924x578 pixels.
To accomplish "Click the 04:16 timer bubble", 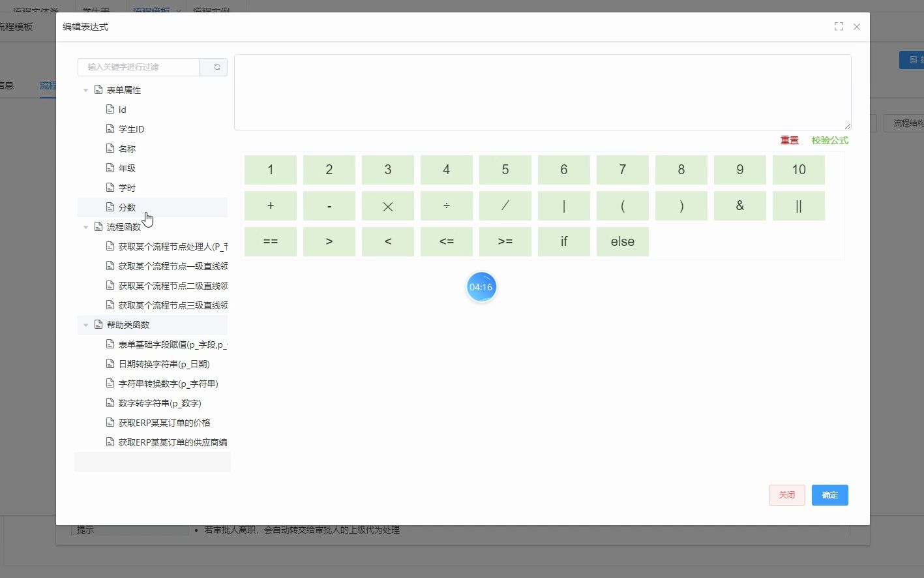I will (x=481, y=287).
